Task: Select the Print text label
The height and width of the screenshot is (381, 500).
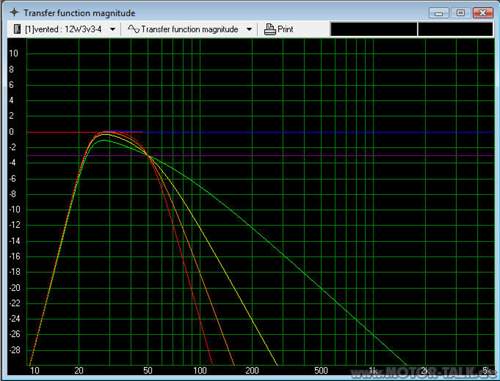Action: 285,29
